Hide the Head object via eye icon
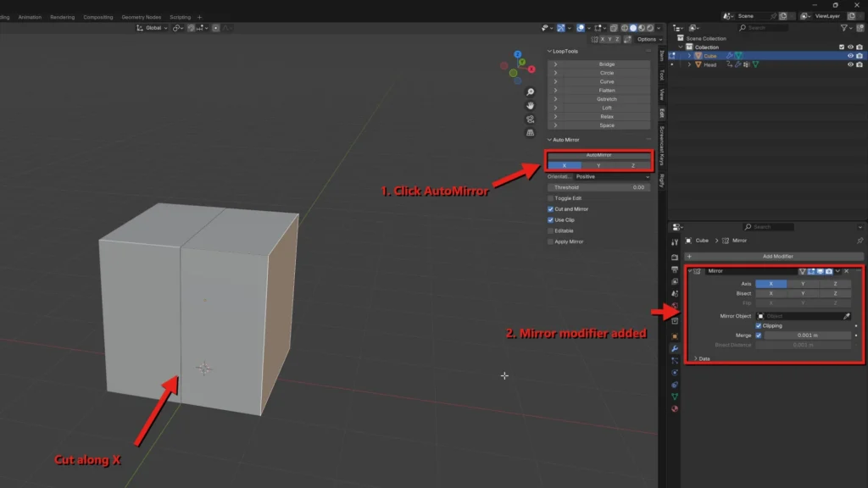The width and height of the screenshot is (868, 488). pos(850,64)
